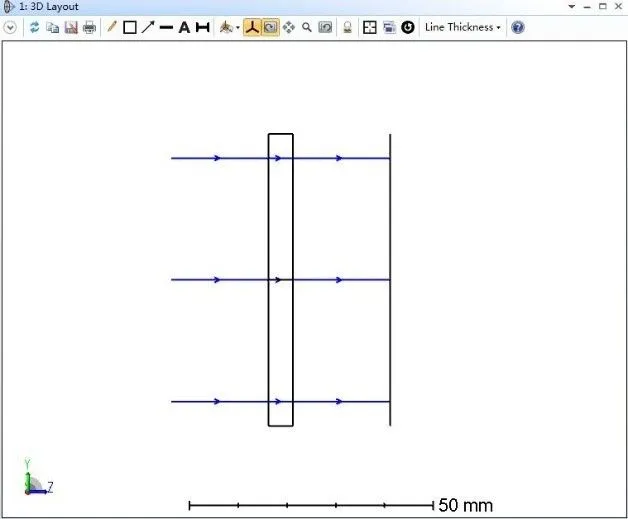Select the text annotation 'A' tool
This screenshot has width=628, height=519.
click(184, 27)
